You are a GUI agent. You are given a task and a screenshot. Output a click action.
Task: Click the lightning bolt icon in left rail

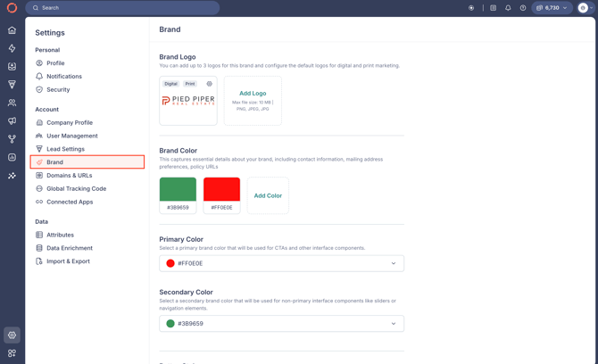click(12, 48)
